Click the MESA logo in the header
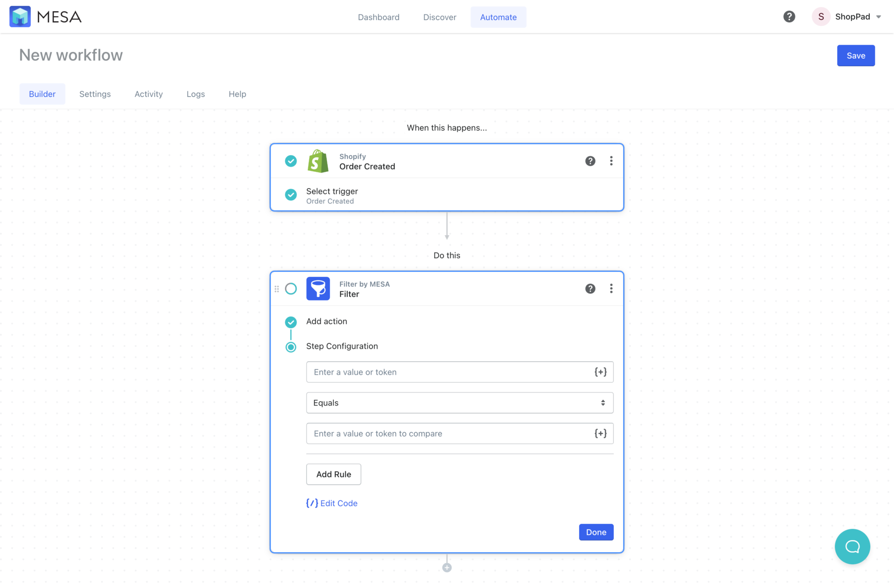Image resolution: width=894 pixels, height=588 pixels. pyautogui.click(x=20, y=16)
